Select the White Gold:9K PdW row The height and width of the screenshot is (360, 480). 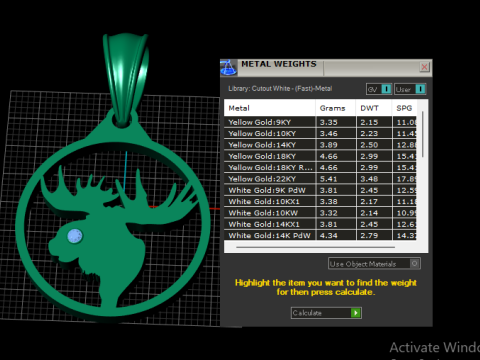[x=320, y=190]
